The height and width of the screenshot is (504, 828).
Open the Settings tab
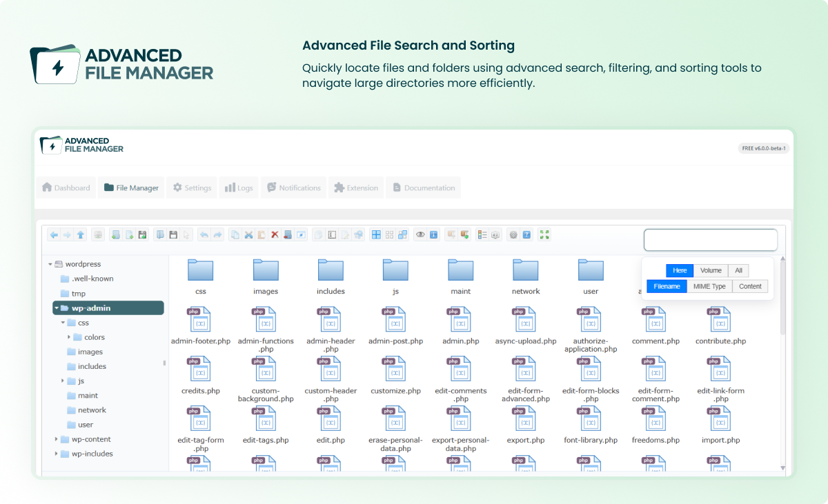pyautogui.click(x=192, y=188)
